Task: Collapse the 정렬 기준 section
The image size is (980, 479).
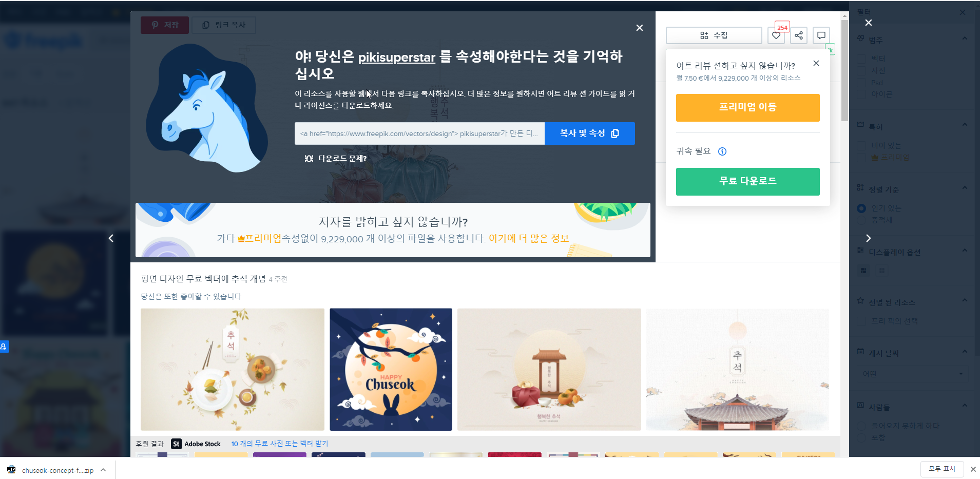Action: 965,188
